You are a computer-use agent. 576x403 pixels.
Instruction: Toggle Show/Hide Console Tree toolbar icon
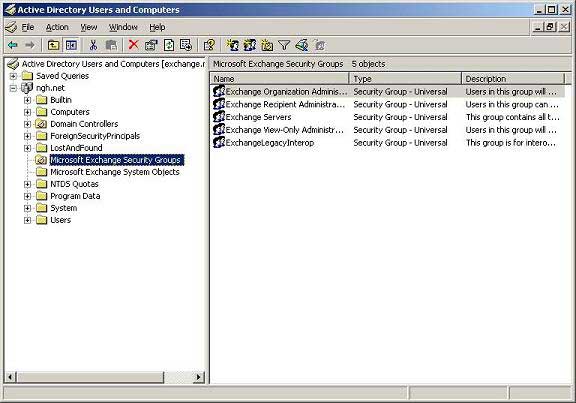point(71,45)
